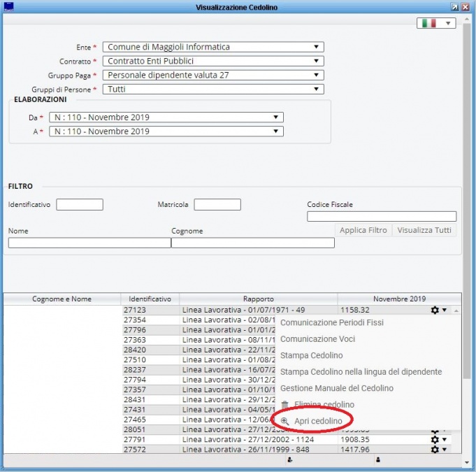
Task: Open the Gruppi di Persone dropdown
Action: (x=213, y=89)
